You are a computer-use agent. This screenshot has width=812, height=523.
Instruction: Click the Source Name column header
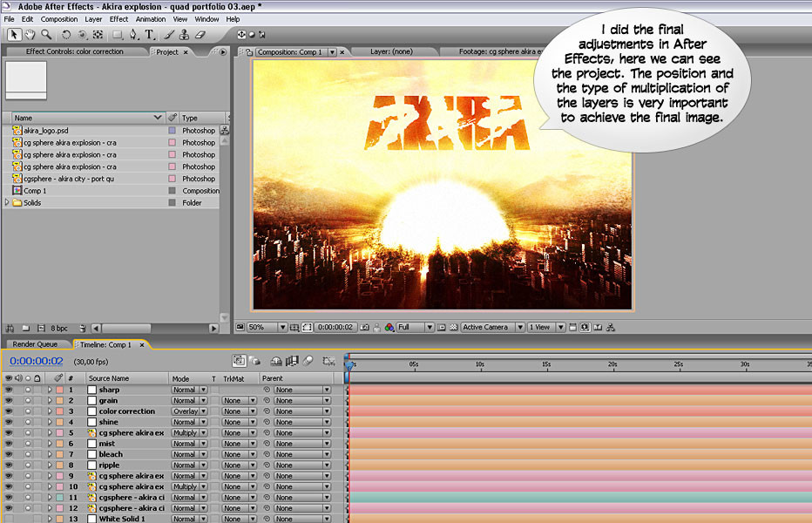[x=127, y=378]
